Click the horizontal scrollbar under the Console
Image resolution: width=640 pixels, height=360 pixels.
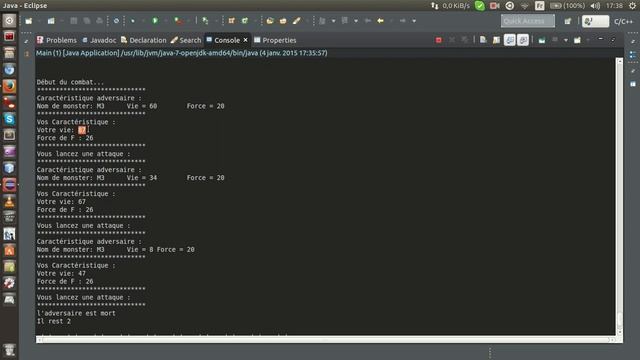click(x=326, y=340)
